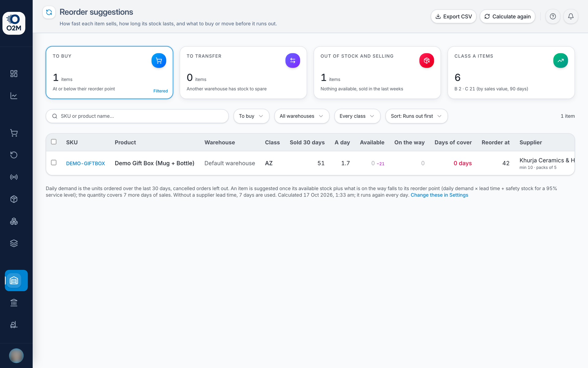Open the DEMO-GIFTBOX SKU link
Image resolution: width=588 pixels, height=368 pixels.
[85, 163]
